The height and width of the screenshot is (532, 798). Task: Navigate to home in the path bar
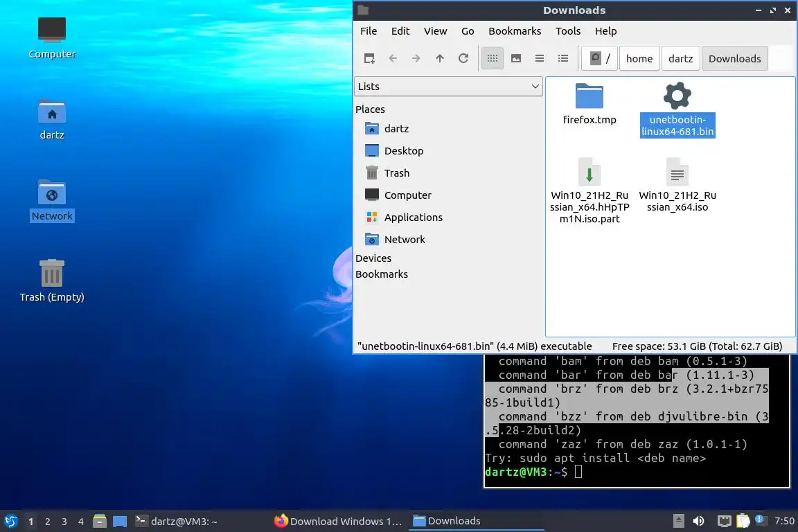point(639,59)
